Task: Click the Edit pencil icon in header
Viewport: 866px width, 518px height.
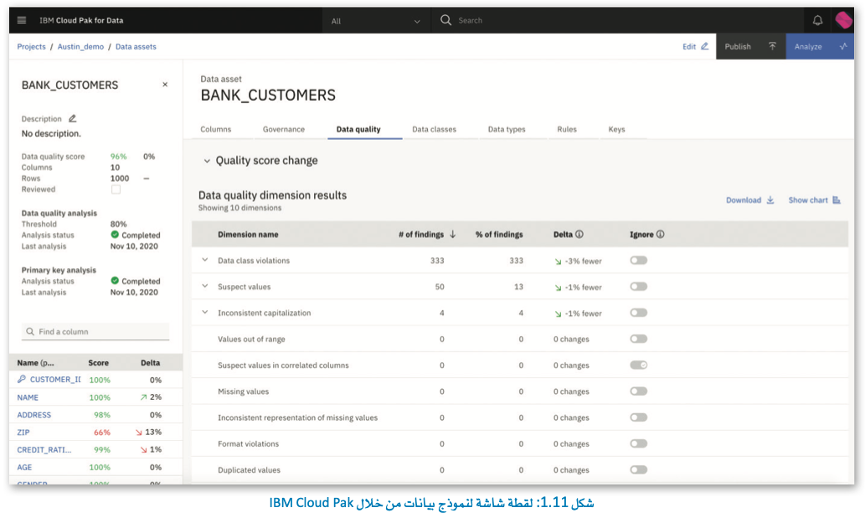Action: (x=704, y=46)
